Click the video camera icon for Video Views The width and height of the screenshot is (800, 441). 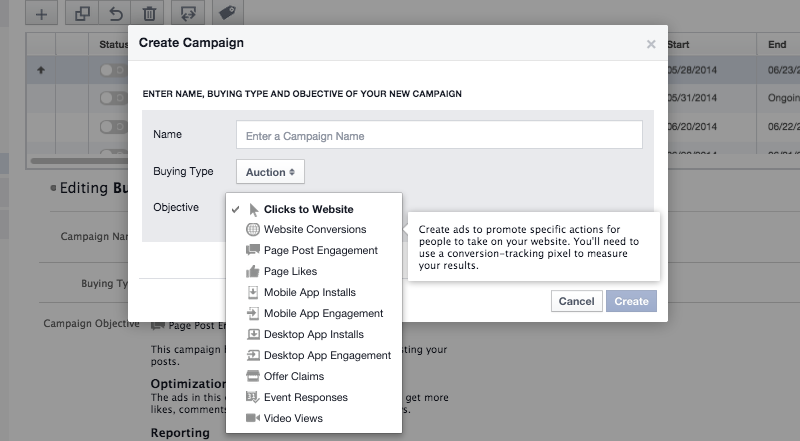pyautogui.click(x=254, y=418)
